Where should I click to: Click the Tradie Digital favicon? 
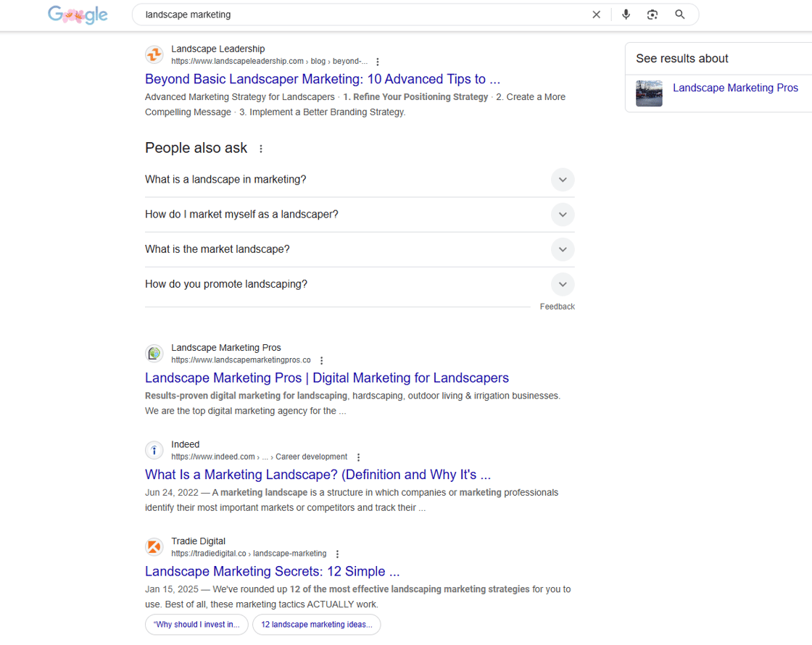click(154, 546)
